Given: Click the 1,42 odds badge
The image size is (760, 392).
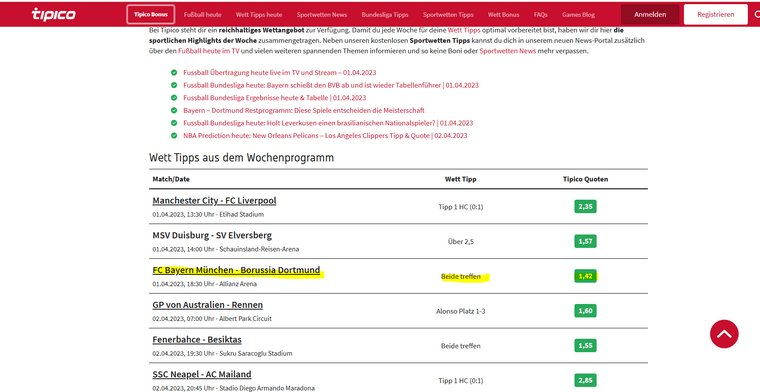Looking at the screenshot, I should click(586, 276).
